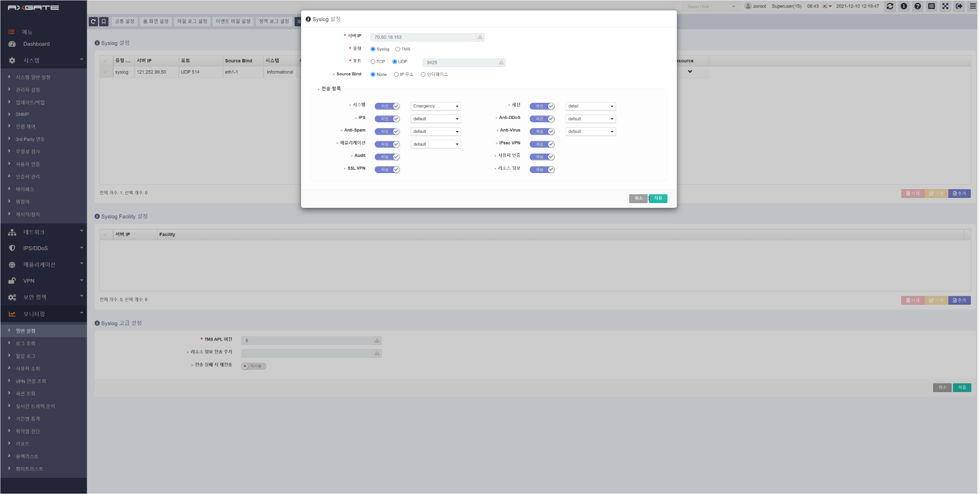Click the refresh icon in top bar
This screenshot has width=980, height=494.
click(890, 6)
